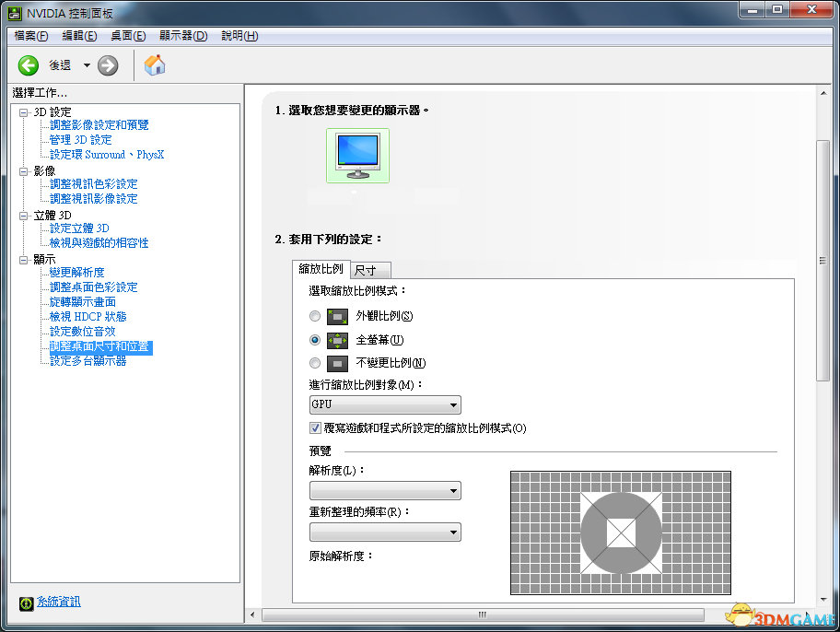Toggle 覆寫遊戲和程式所設定的縮放比例模式 checkbox

pyautogui.click(x=315, y=427)
